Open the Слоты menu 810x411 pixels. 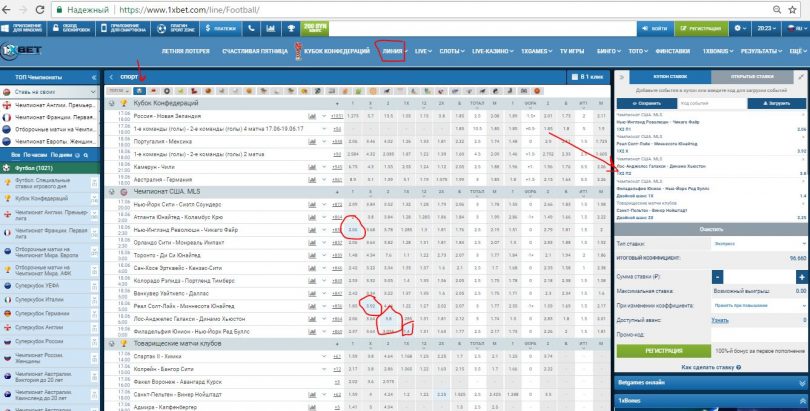pyautogui.click(x=451, y=51)
